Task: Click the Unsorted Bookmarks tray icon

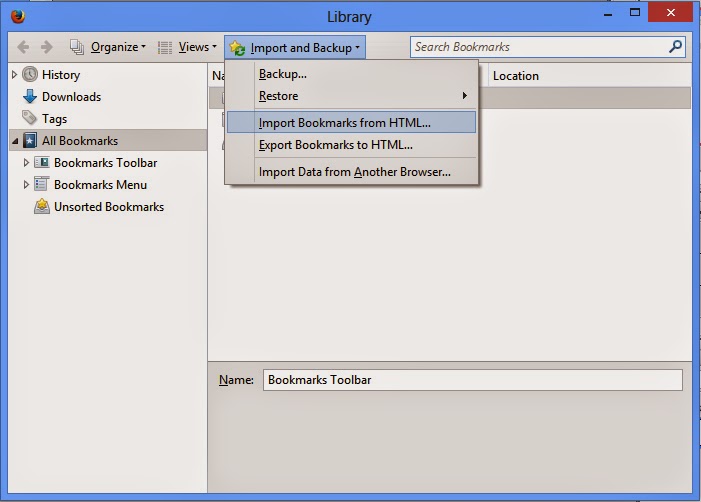Action: click(42, 206)
